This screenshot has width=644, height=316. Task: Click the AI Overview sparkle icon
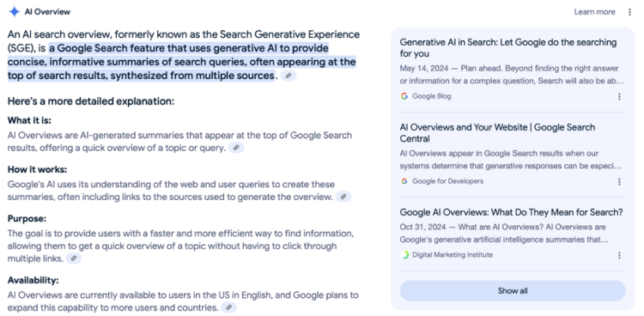pyautogui.click(x=15, y=12)
